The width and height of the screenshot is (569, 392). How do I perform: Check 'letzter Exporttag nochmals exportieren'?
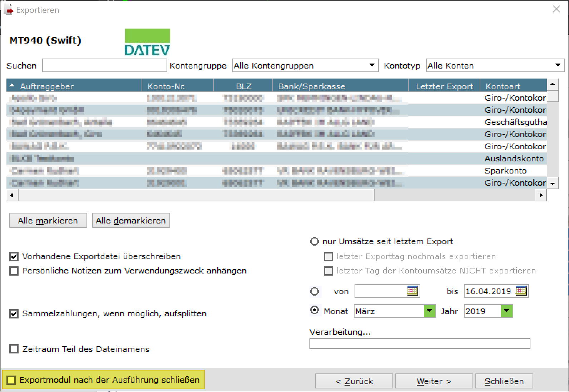[328, 256]
